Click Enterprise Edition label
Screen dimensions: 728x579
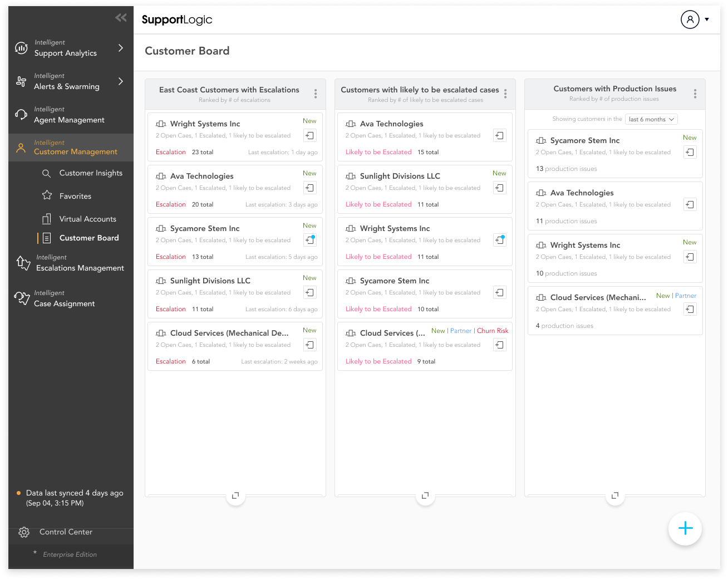click(x=70, y=555)
